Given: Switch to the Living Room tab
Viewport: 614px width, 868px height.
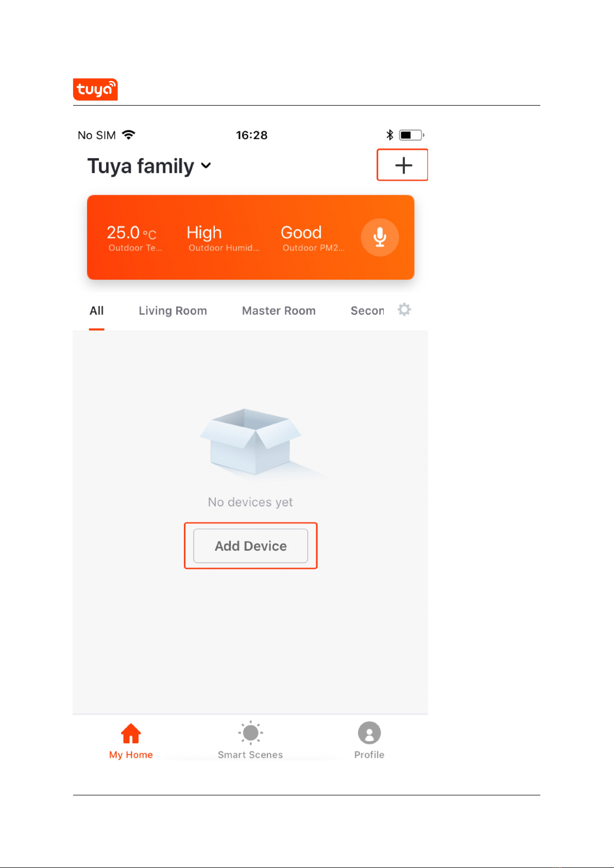Looking at the screenshot, I should pos(173,311).
